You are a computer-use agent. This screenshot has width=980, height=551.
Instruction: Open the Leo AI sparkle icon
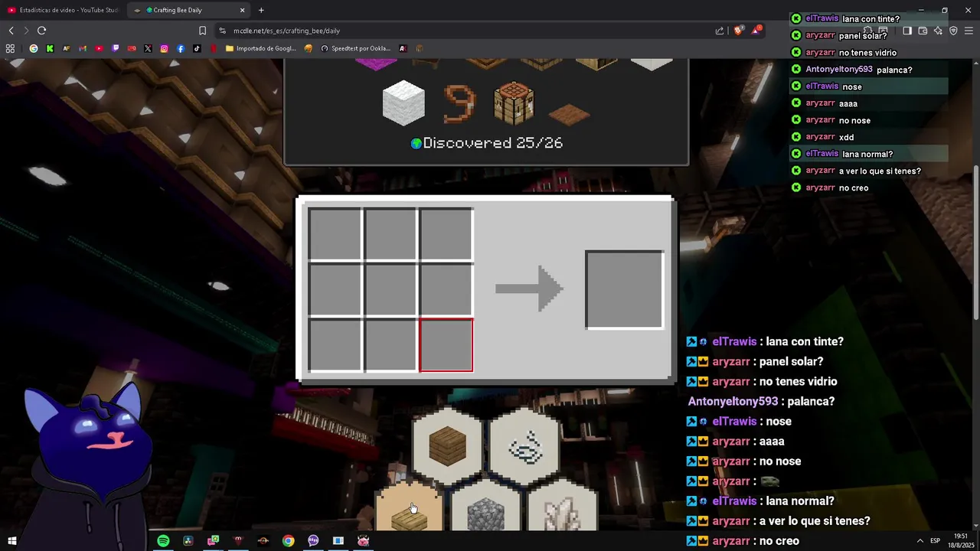(x=938, y=31)
